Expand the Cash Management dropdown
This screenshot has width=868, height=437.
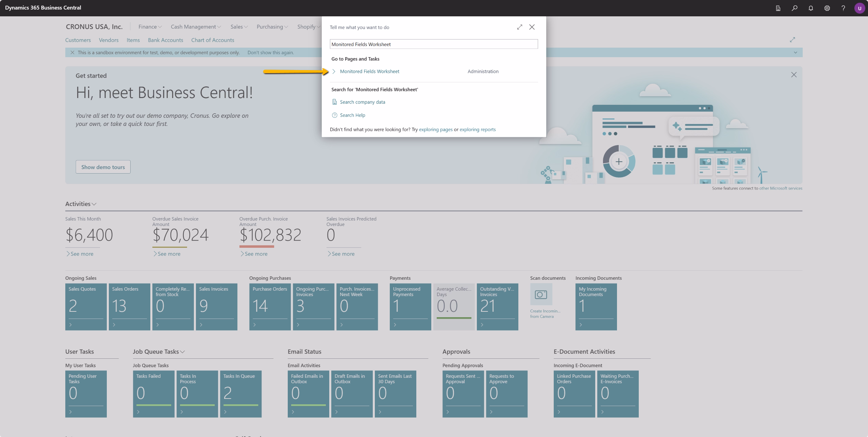196,27
